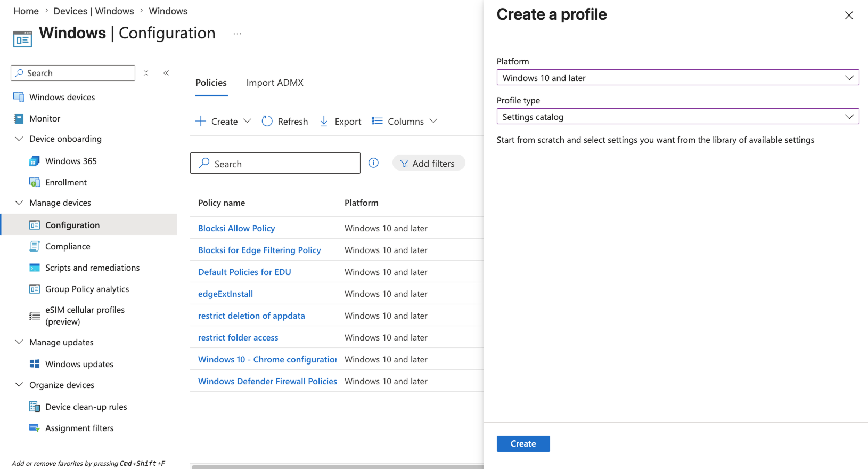Collapse the Device onboarding section
The height and width of the screenshot is (469, 868).
(19, 139)
